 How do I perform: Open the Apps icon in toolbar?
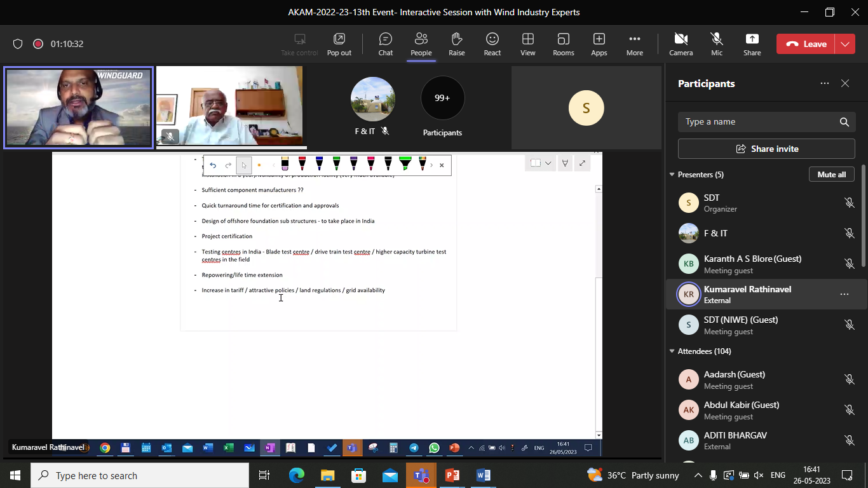599,44
